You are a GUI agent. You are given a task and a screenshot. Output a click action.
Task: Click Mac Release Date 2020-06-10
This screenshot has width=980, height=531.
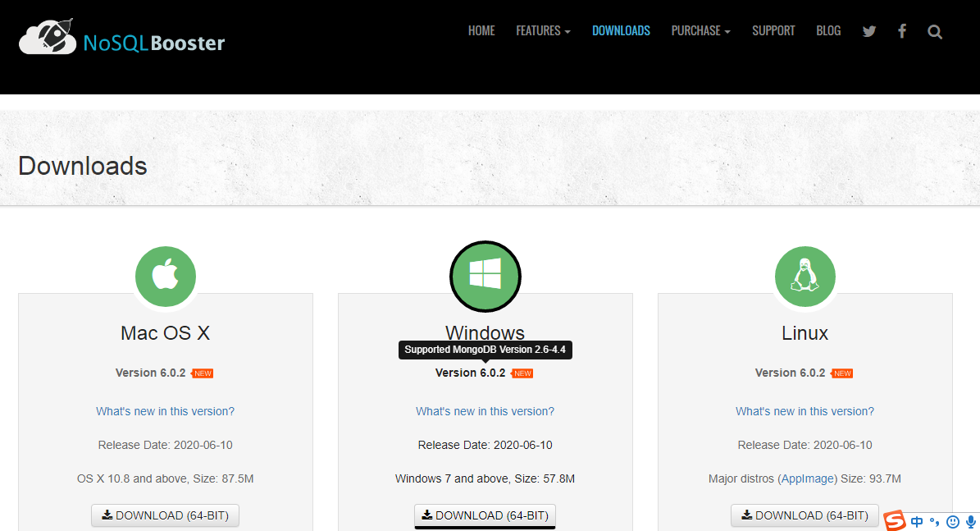coord(165,445)
